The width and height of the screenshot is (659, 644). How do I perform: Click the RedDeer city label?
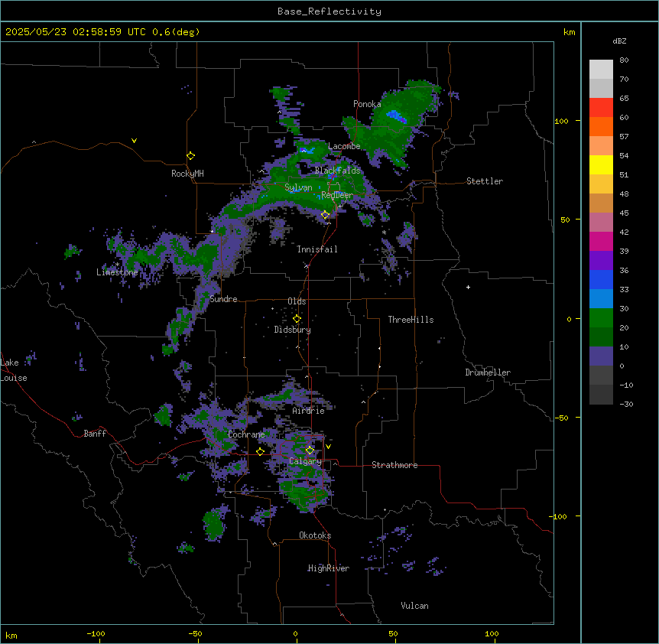coord(337,195)
